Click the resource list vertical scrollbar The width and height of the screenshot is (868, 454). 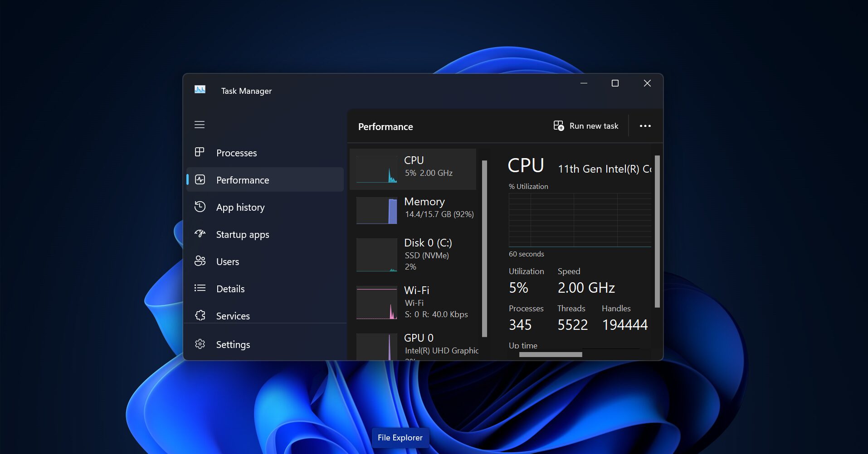coord(484,249)
